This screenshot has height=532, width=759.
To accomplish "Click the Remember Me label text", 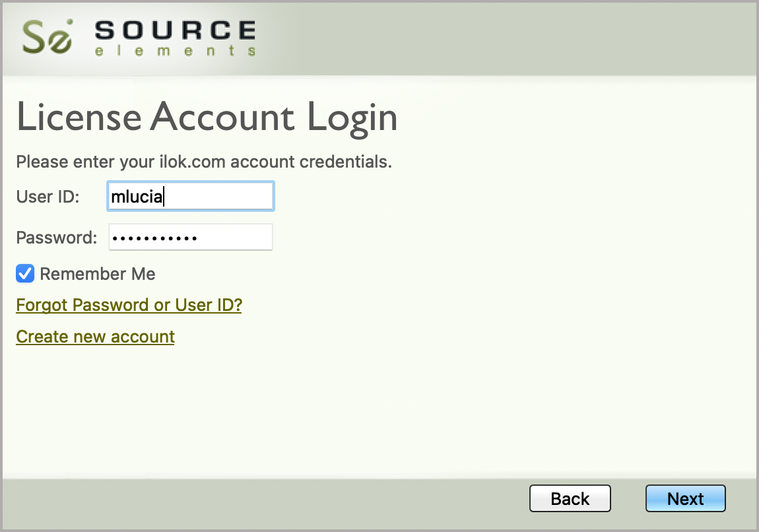I will click(x=98, y=274).
